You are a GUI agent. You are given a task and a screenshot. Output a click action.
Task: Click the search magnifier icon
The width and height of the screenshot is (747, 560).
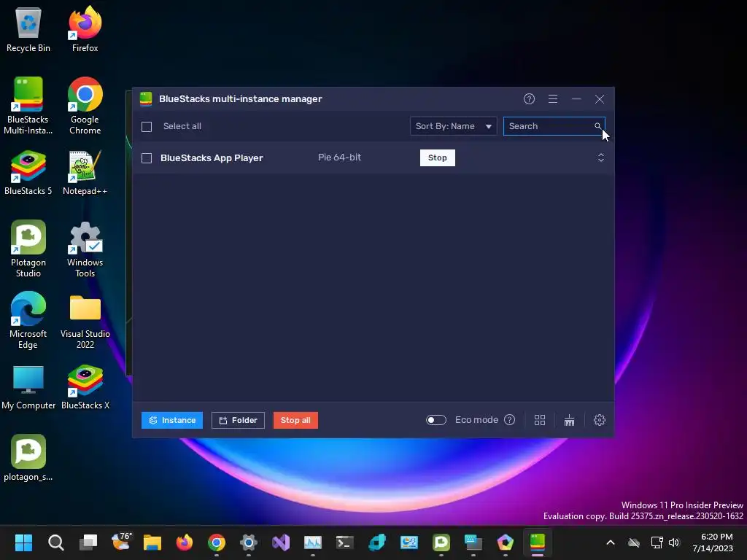597,126
